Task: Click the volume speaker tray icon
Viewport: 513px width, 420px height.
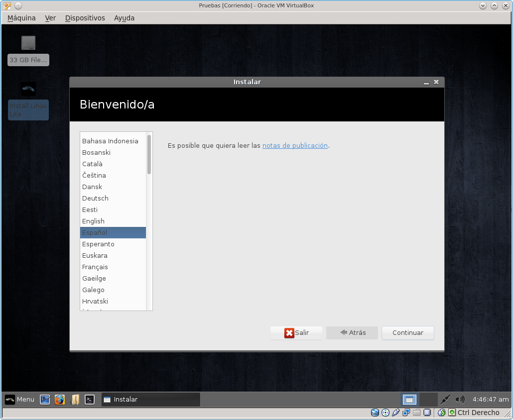Action: (460, 399)
